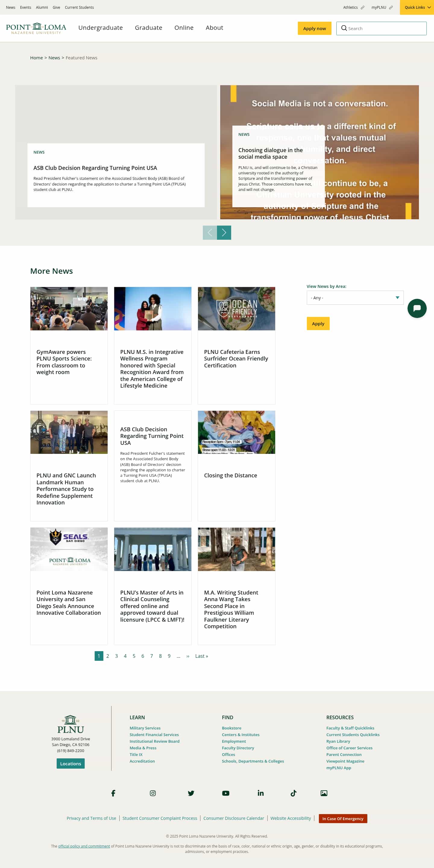Open PLNU Instagram icon
Image resolution: width=434 pixels, height=868 pixels.
click(x=153, y=793)
